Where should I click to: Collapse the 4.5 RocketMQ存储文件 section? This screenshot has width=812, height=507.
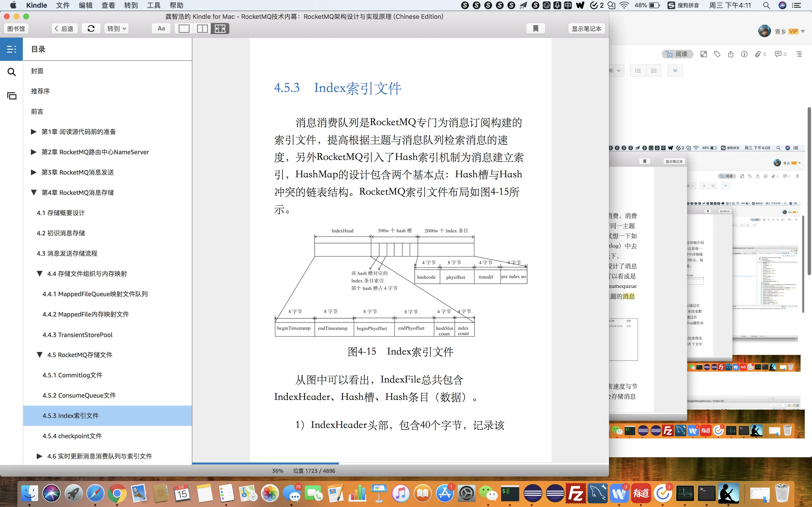pyautogui.click(x=39, y=355)
